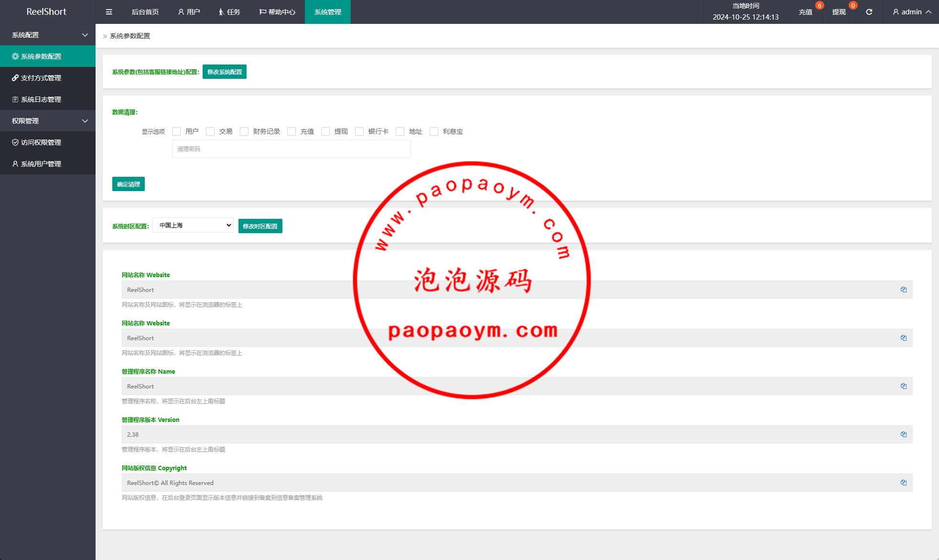
Task: Open 系统用户管理 in the sidebar
Action: point(48,164)
